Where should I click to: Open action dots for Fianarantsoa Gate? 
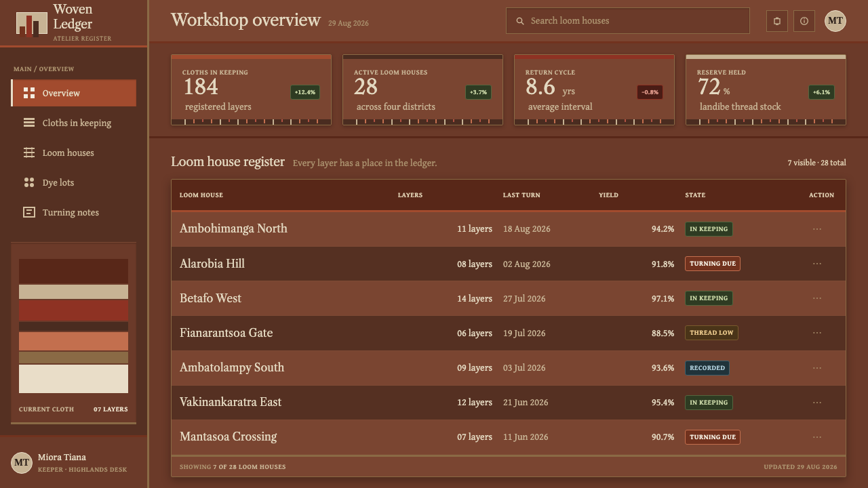(817, 333)
